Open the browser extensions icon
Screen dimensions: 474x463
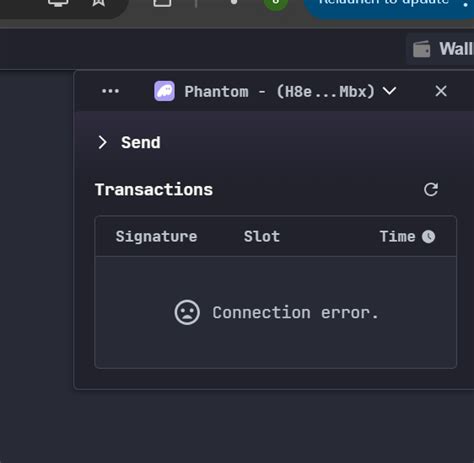(162, 3)
